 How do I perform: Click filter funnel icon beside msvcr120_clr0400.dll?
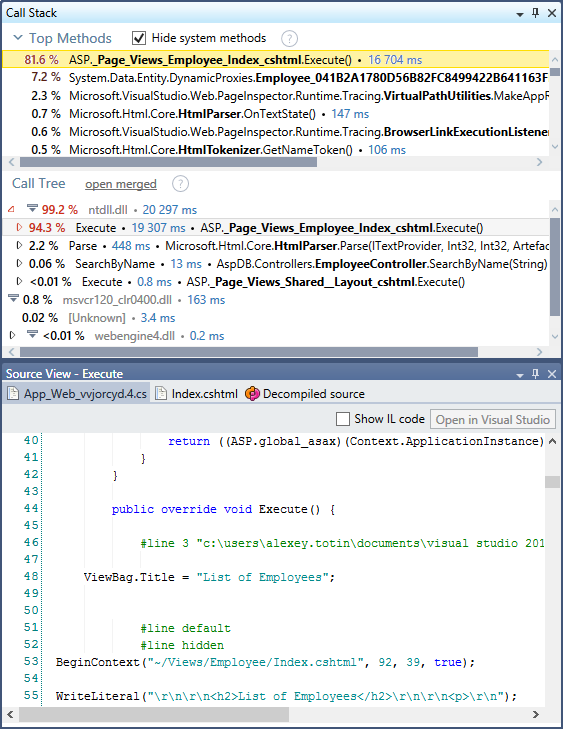click(x=13, y=298)
